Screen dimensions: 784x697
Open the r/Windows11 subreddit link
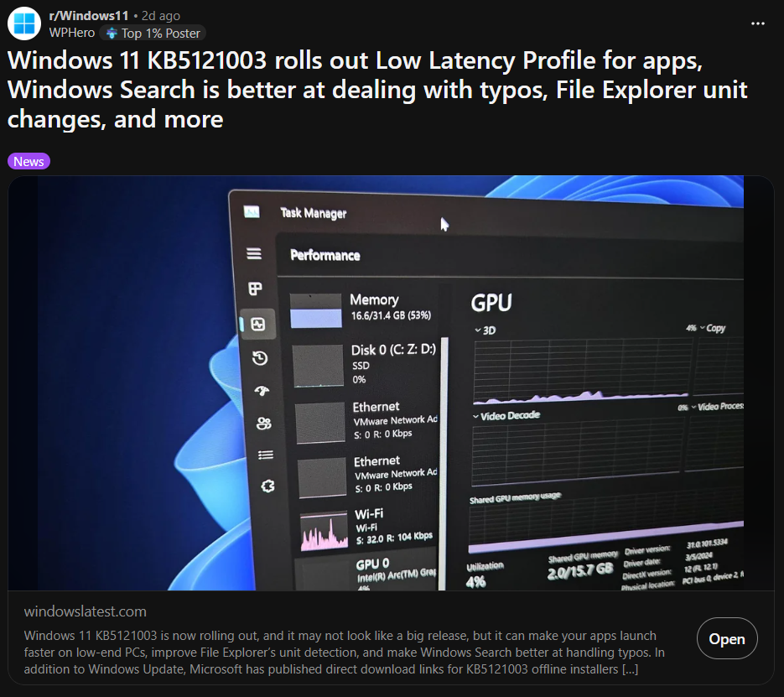coord(89,16)
